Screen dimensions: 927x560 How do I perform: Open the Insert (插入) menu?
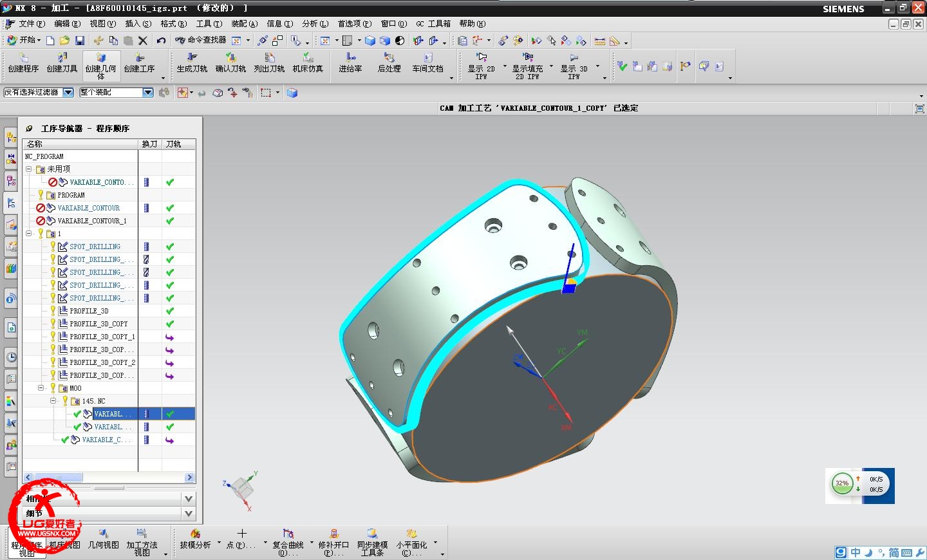coord(138,24)
